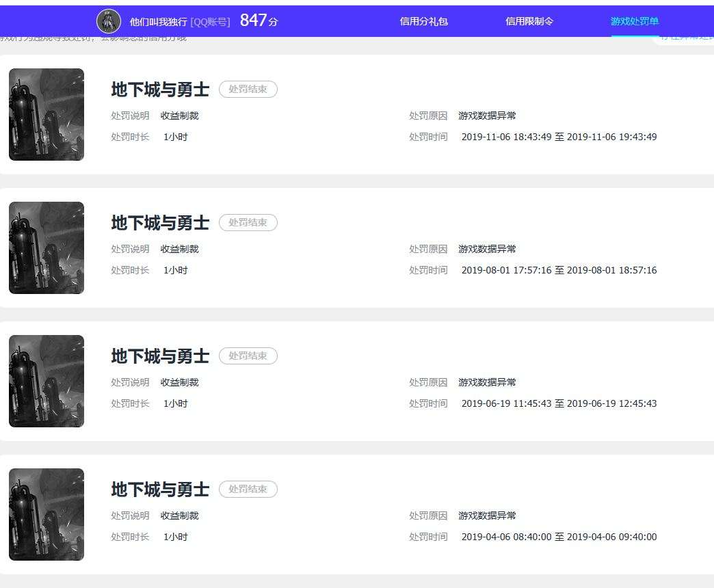Click 处罚结束 badge on first record
Image resolution: width=714 pixels, height=588 pixels.
click(248, 89)
